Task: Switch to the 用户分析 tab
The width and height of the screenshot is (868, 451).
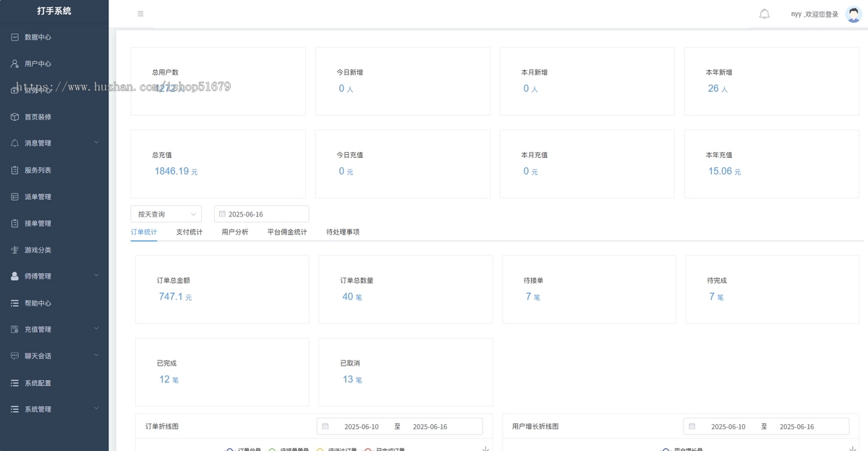Action: (x=235, y=232)
